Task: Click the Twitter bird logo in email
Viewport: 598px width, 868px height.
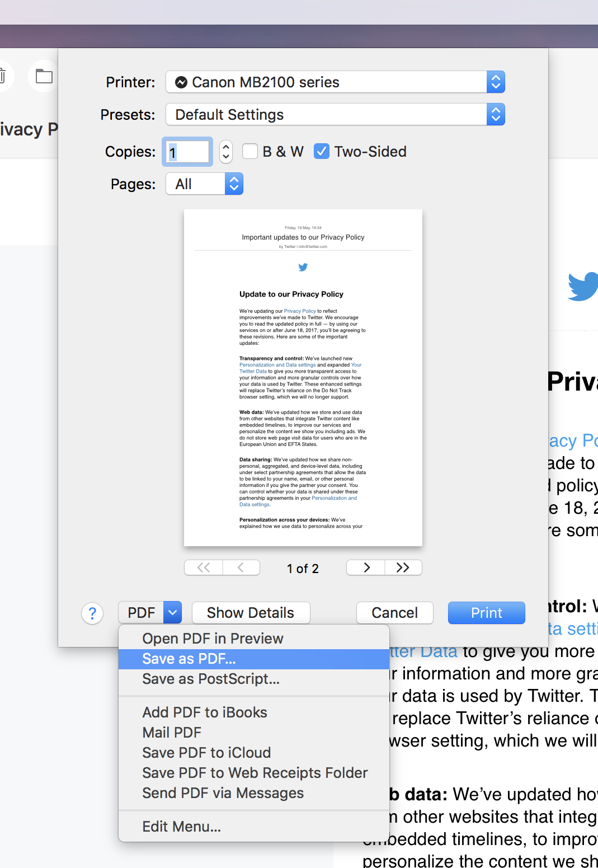Action: point(583,287)
